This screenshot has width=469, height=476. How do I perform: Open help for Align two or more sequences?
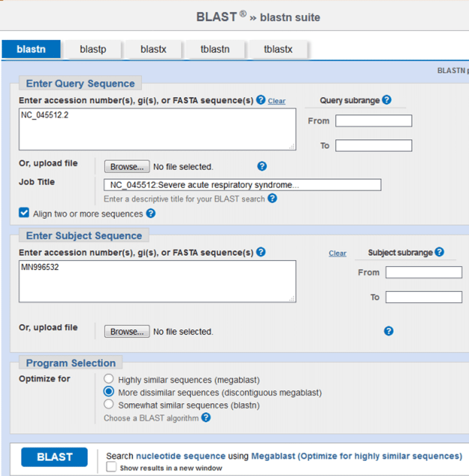[x=151, y=214]
